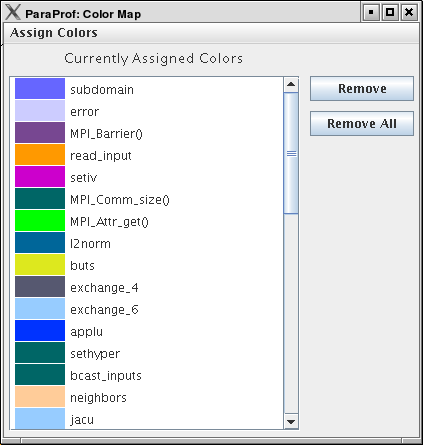
Task: Click the scrollbar down arrow
Action: [291, 422]
